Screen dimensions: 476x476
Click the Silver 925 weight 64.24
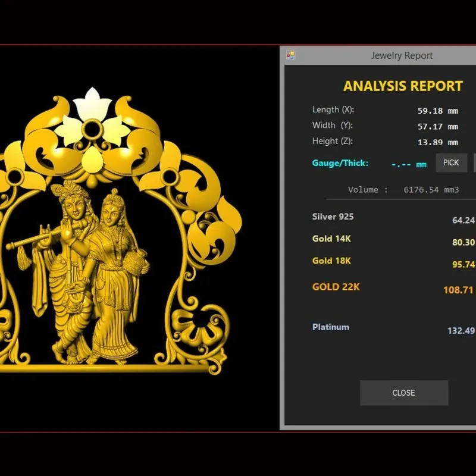click(464, 220)
